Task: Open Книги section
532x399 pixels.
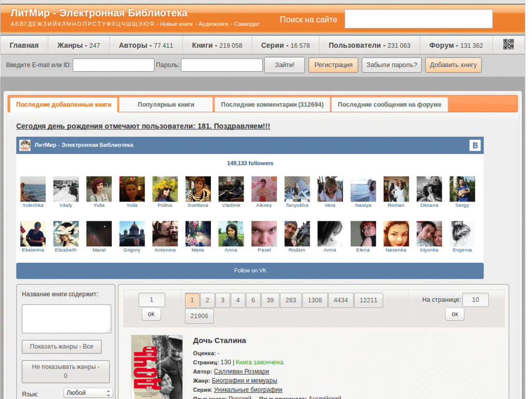Action: tap(217, 46)
